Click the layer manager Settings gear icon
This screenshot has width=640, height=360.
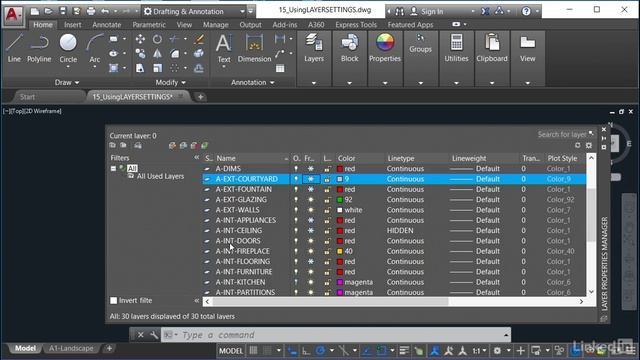589,145
